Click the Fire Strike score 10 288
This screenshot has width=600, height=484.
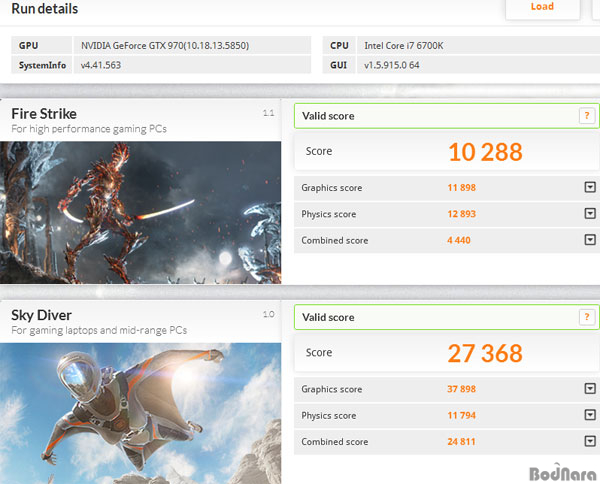tap(485, 152)
